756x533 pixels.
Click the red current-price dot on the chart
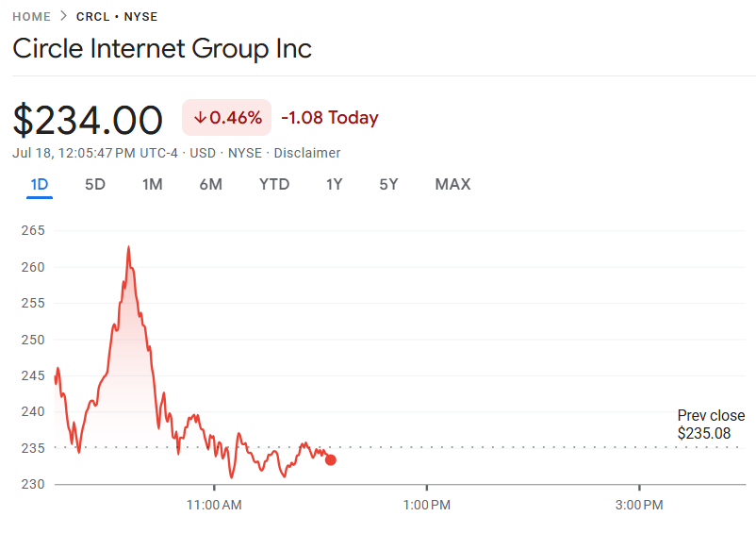point(330,459)
